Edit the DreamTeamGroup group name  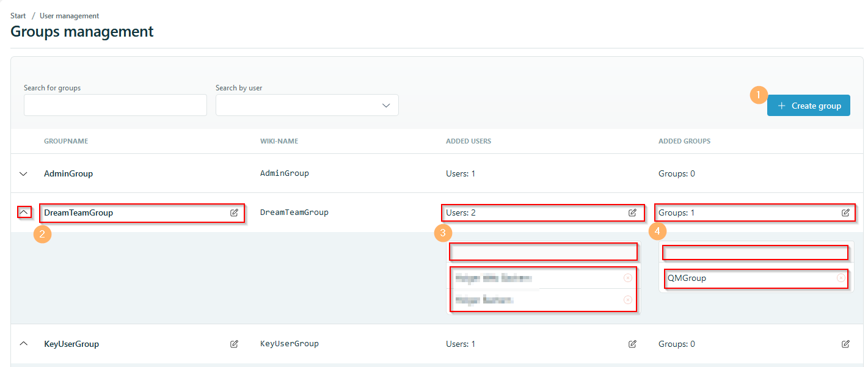tap(234, 213)
